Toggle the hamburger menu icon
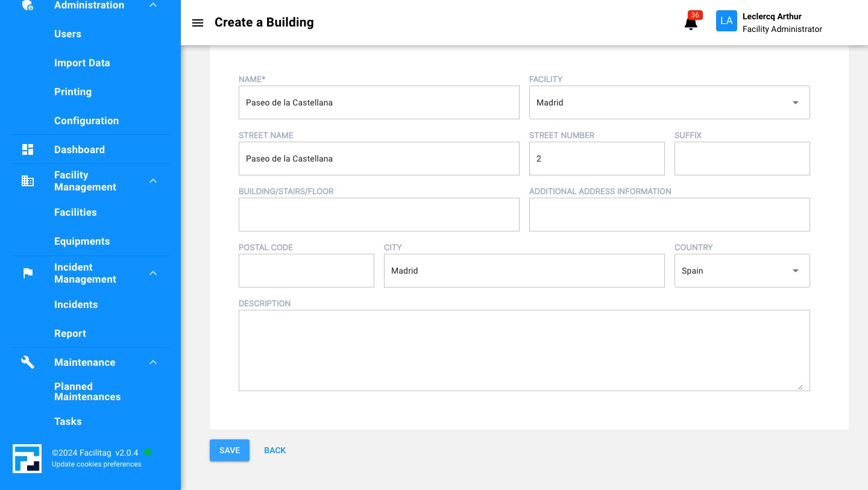The image size is (868, 490). coord(197,23)
